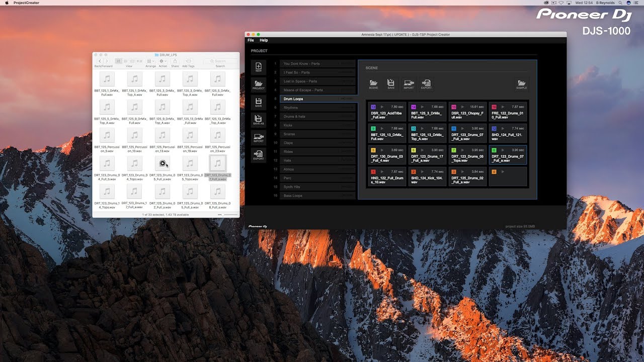This screenshot has height=362, width=644.
Task: Select the Drums & hats scene
Action: pos(318,117)
